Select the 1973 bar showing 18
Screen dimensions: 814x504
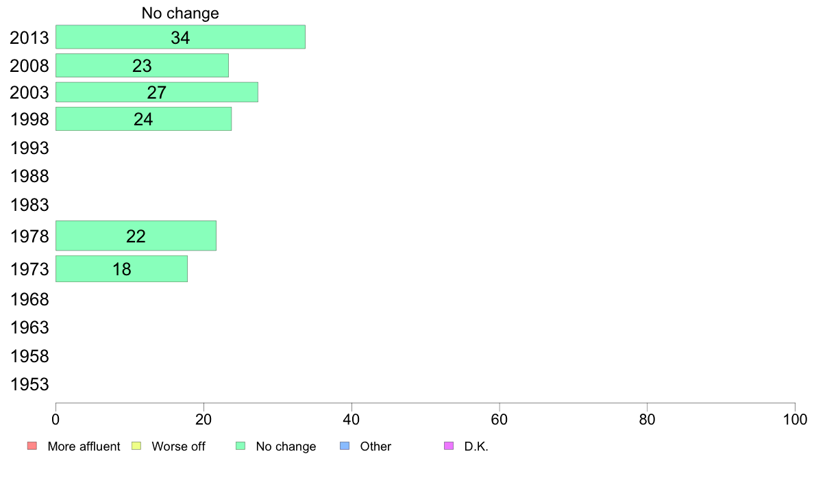pos(121,269)
